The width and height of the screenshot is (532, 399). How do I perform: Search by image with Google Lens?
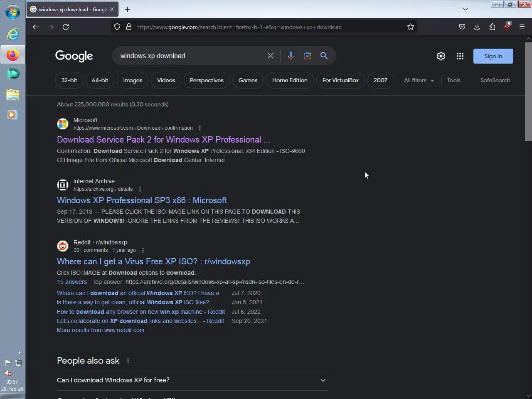(308, 56)
